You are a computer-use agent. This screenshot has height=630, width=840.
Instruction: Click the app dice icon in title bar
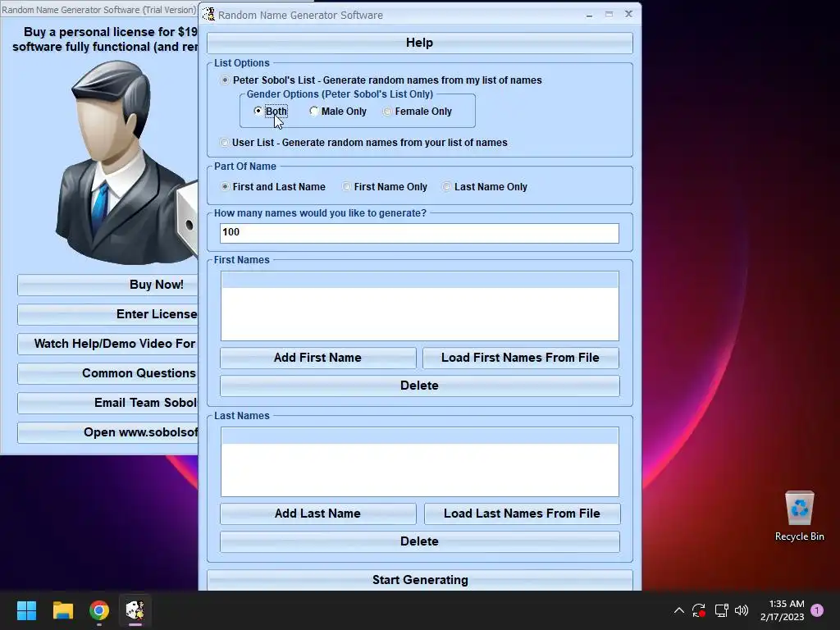pyautogui.click(x=208, y=15)
